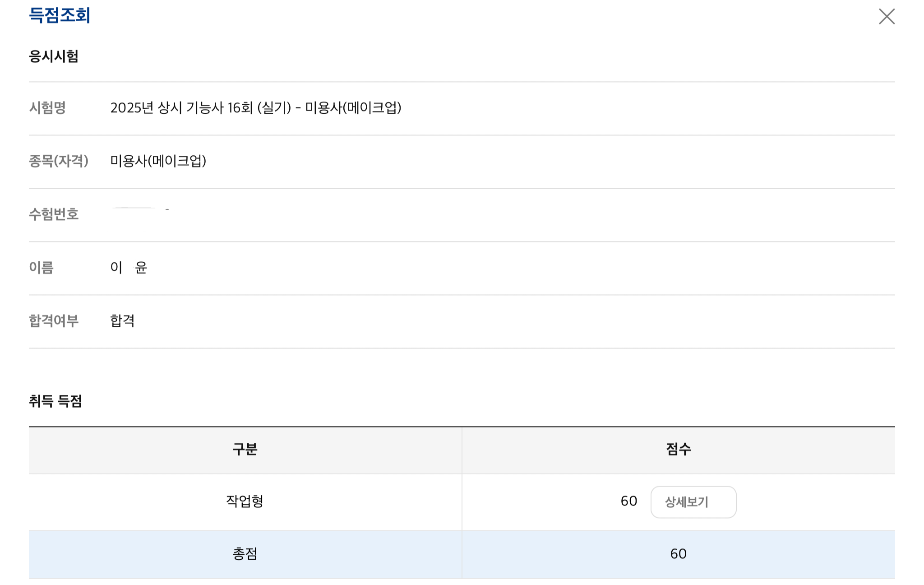This screenshot has width=924, height=585.
Task: Click the 상세보기 button
Action: click(693, 502)
